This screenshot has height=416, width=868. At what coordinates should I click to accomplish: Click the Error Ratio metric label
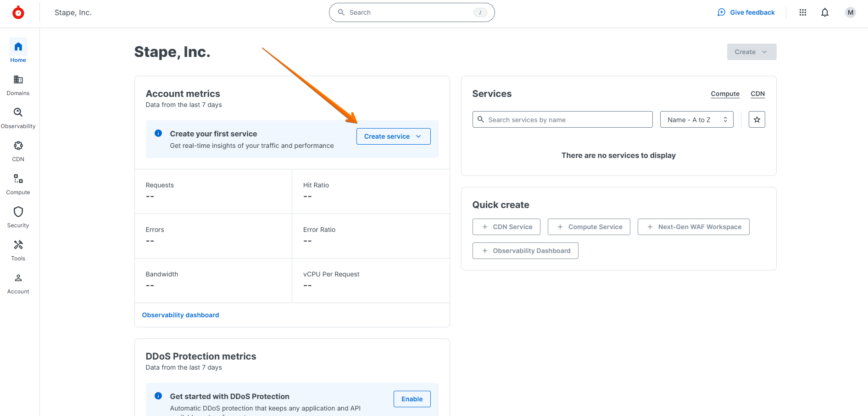pos(319,230)
